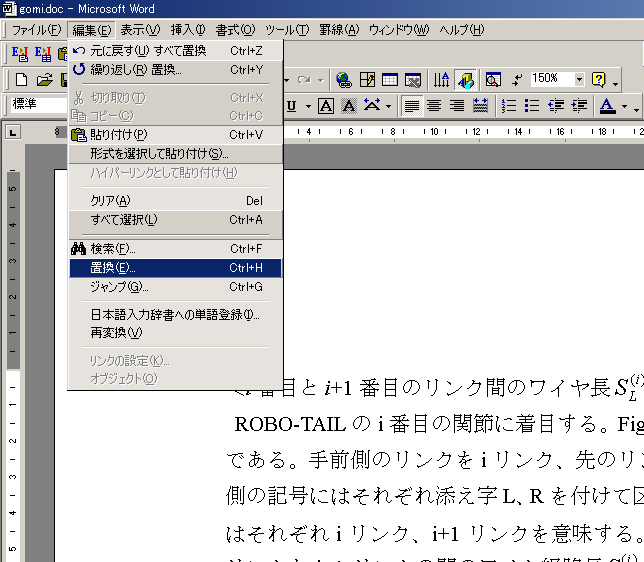Insert a hyperlink with the globe icon
Viewport: 644px width, 562px height.
(343, 80)
